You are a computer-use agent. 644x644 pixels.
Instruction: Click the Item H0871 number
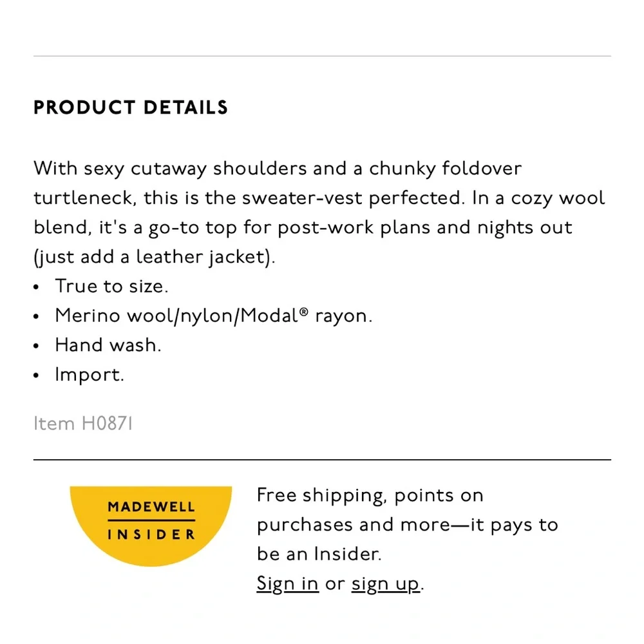(x=83, y=424)
